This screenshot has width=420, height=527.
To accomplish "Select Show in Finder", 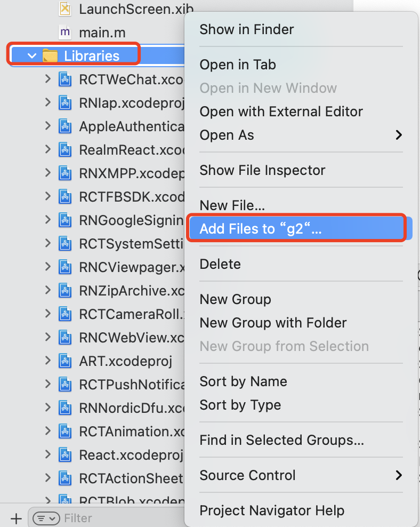I will point(246,29).
